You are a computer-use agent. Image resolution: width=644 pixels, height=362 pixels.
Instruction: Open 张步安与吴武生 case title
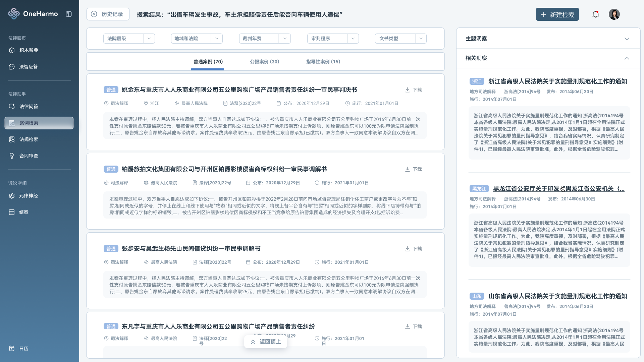pos(191,249)
